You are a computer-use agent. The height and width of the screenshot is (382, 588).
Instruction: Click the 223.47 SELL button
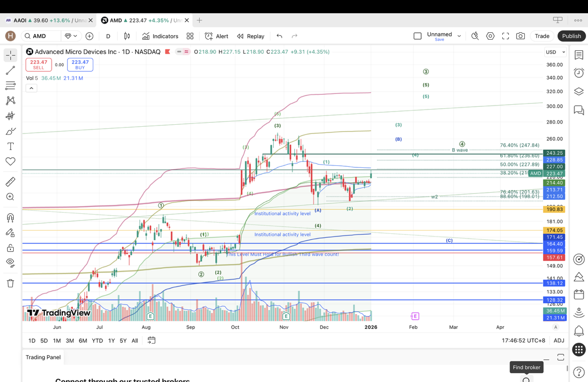tap(39, 65)
